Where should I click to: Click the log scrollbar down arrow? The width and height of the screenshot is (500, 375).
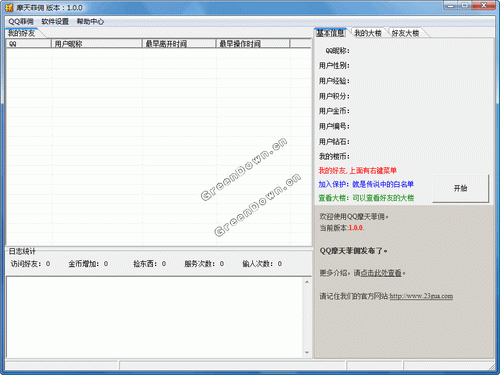[x=307, y=352]
